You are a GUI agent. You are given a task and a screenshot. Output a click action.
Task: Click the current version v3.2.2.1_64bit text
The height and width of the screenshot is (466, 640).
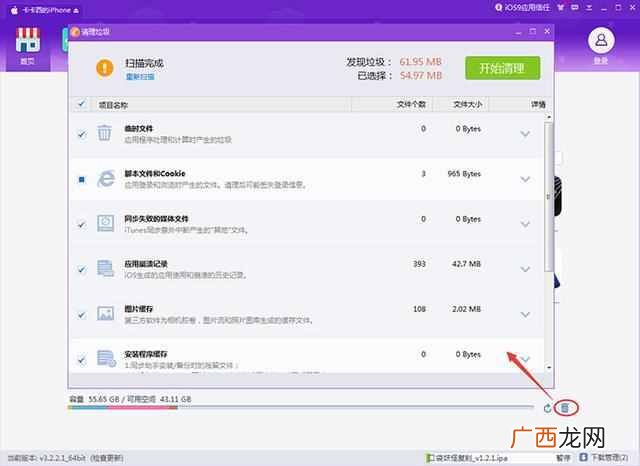click(x=47, y=458)
